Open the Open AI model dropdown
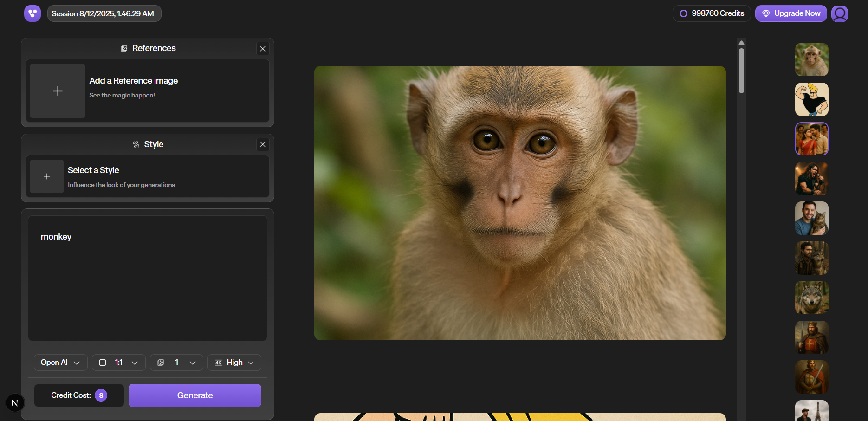868x421 pixels. tap(60, 363)
